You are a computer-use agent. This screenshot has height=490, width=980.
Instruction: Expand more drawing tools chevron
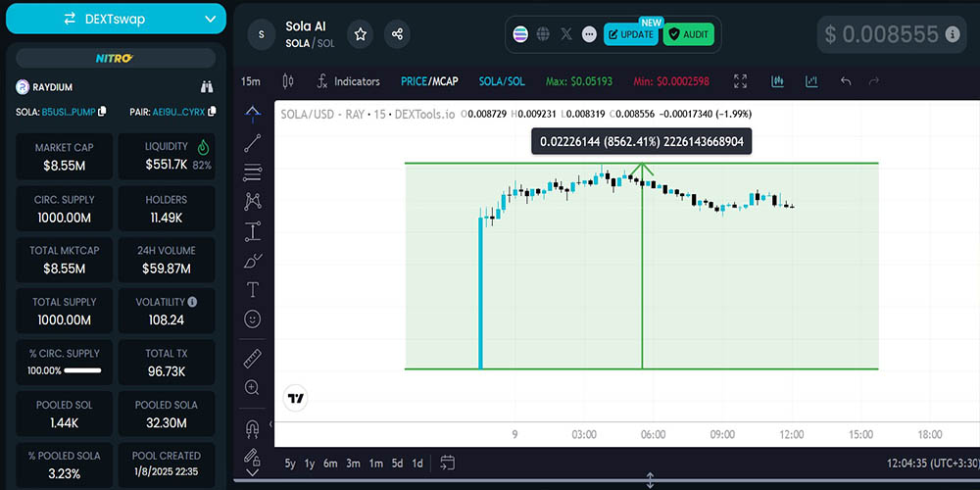253,473
